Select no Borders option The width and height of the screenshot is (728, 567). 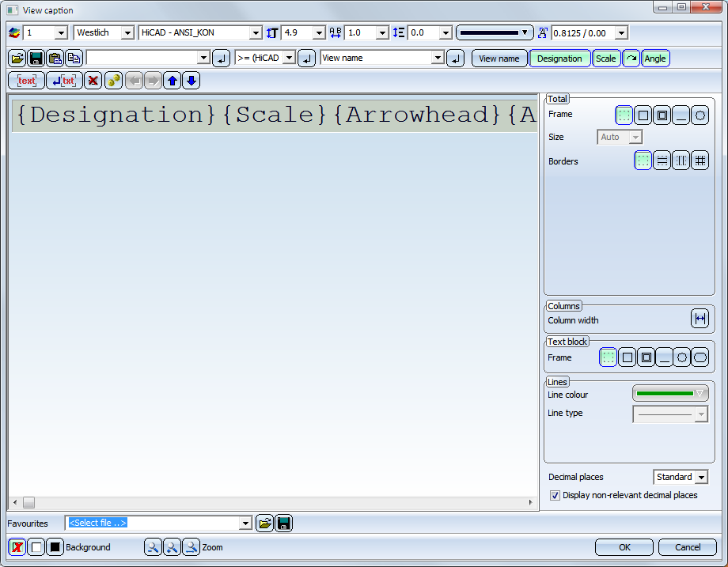point(643,161)
